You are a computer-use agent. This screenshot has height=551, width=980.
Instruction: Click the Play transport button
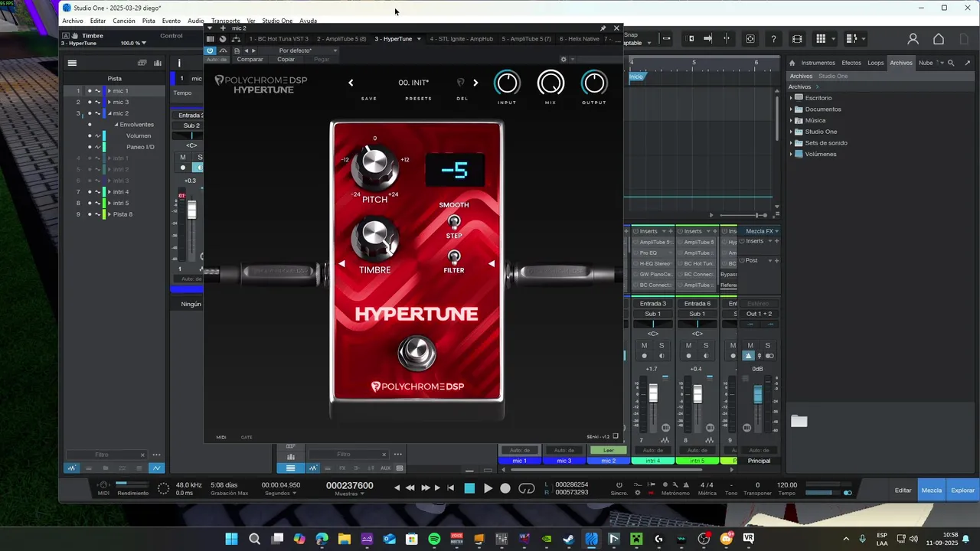coord(488,488)
